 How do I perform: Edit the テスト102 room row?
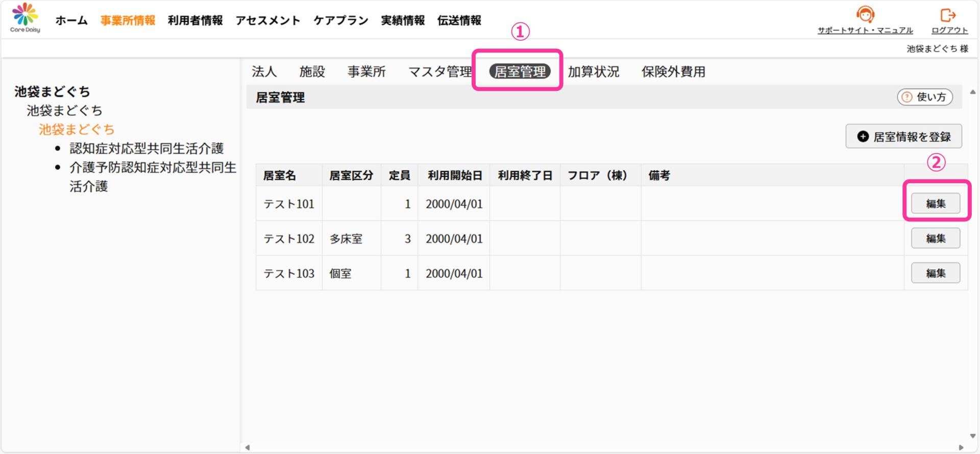click(x=936, y=238)
